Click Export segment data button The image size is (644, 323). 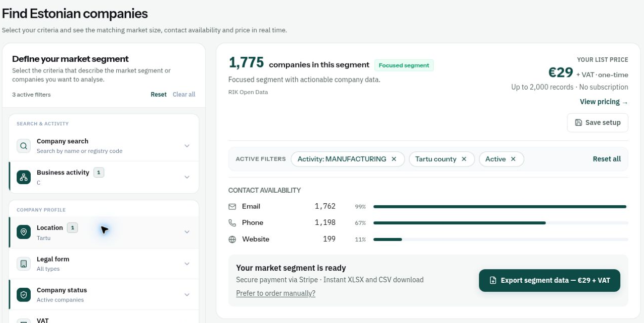pos(549,280)
